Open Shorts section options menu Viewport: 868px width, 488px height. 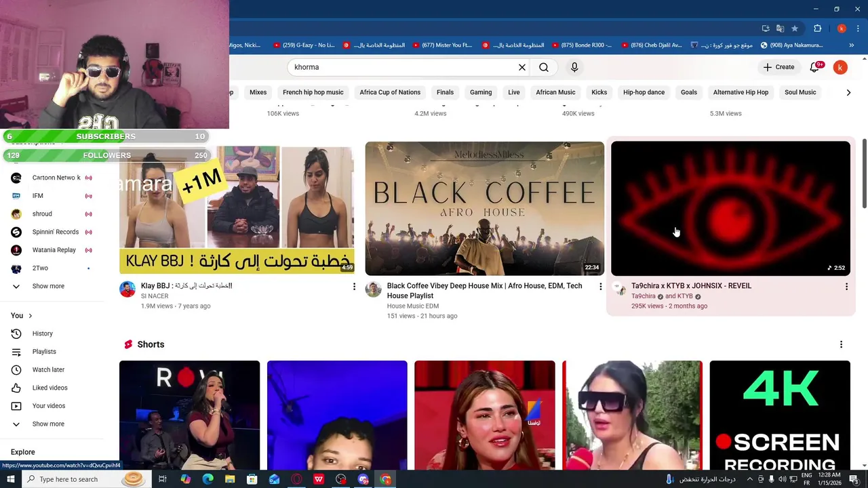tap(841, 344)
